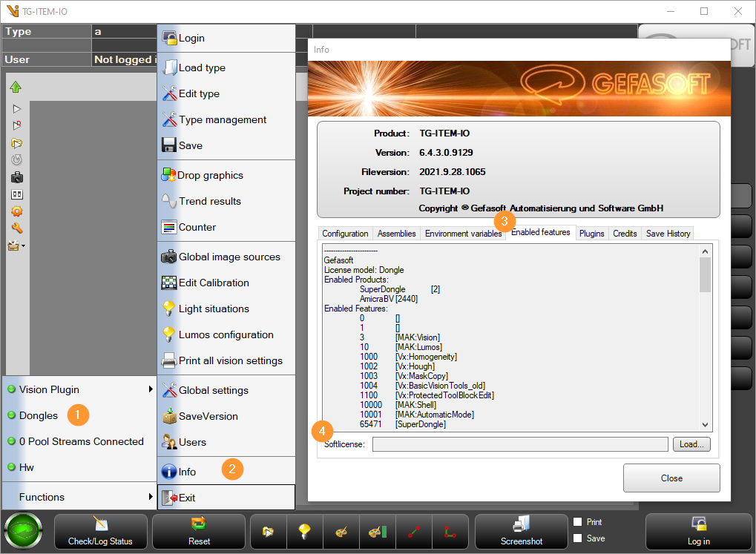Screen dimensions: 756x554
Task: Enable the Save checkbox
Action: point(578,538)
